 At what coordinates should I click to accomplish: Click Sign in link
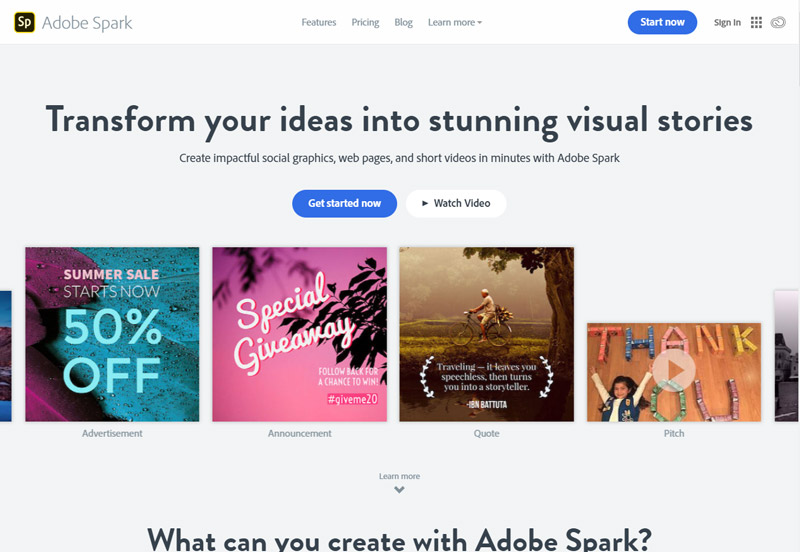pos(727,22)
